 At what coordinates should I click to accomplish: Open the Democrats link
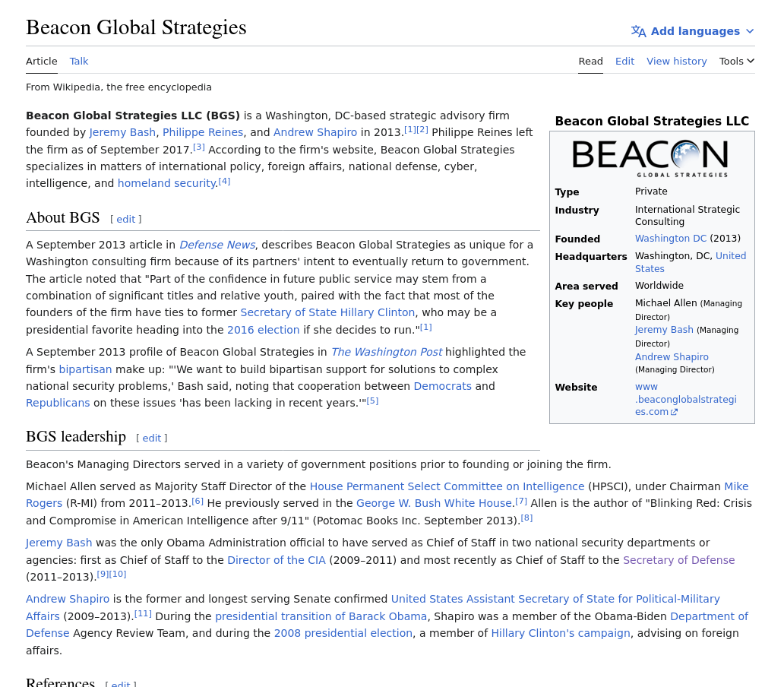pos(442,387)
